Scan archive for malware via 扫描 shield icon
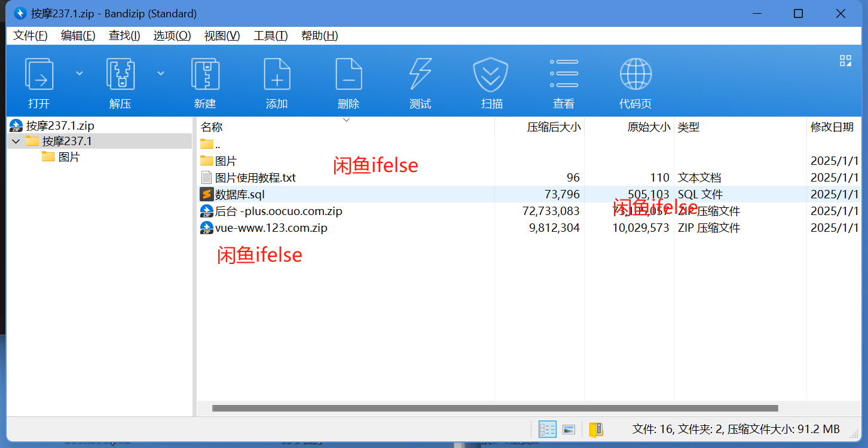This screenshot has width=868, height=448. pos(491,81)
